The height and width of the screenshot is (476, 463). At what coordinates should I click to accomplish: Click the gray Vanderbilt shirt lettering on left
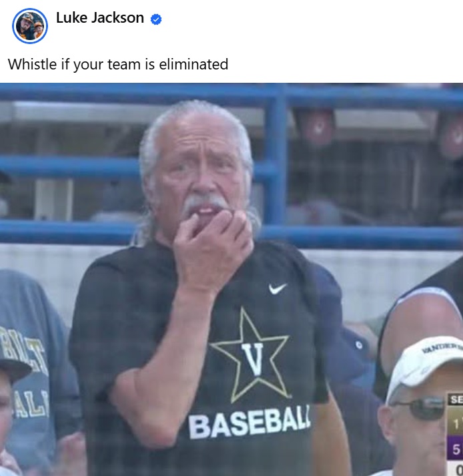pyautogui.click(x=29, y=372)
